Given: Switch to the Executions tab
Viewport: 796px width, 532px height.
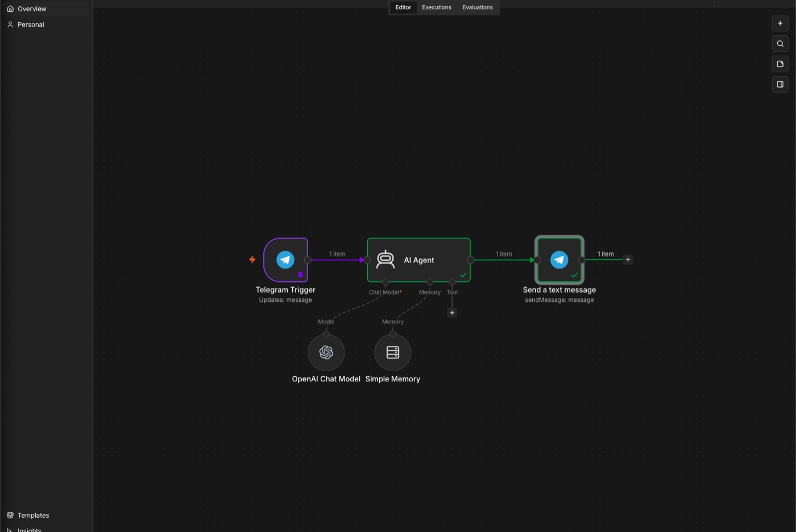Looking at the screenshot, I should click(437, 7).
